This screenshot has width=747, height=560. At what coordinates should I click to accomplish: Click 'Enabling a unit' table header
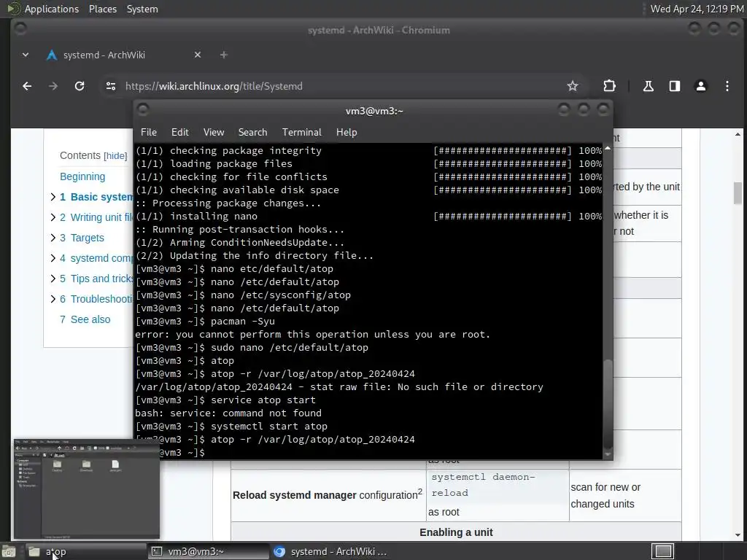tap(456, 532)
